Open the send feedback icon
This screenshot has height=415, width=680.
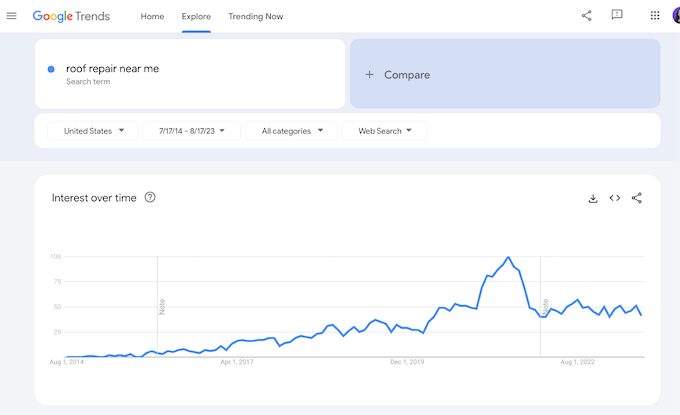617,16
